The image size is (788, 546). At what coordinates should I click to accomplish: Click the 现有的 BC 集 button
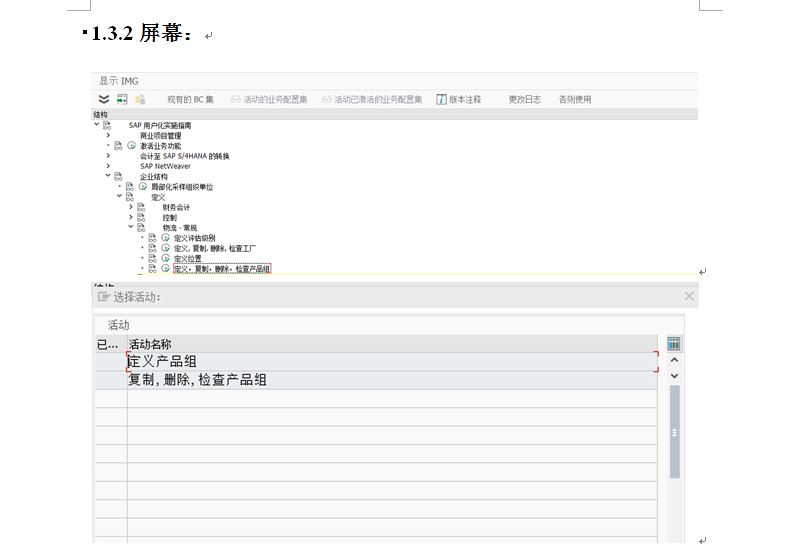[x=190, y=100]
